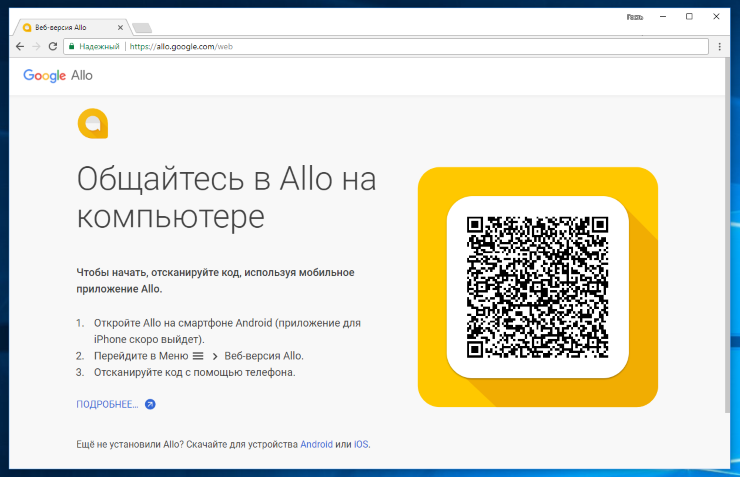The height and width of the screenshot is (477, 740).
Task: Follow the iOS download link
Action: [x=361, y=444]
